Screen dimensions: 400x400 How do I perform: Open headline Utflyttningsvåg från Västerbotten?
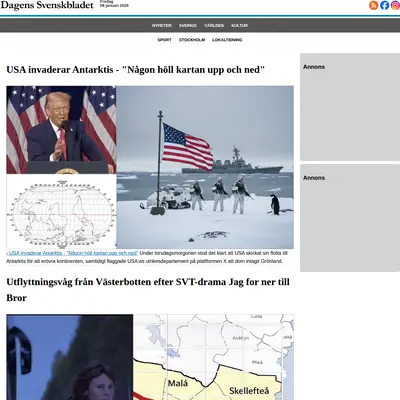[148, 290]
